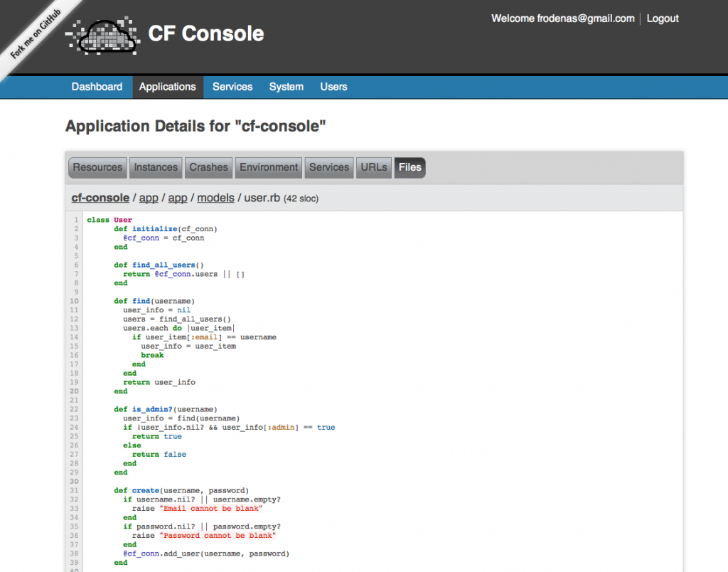
Task: Click line number 1 in the gutter
Action: 76,220
